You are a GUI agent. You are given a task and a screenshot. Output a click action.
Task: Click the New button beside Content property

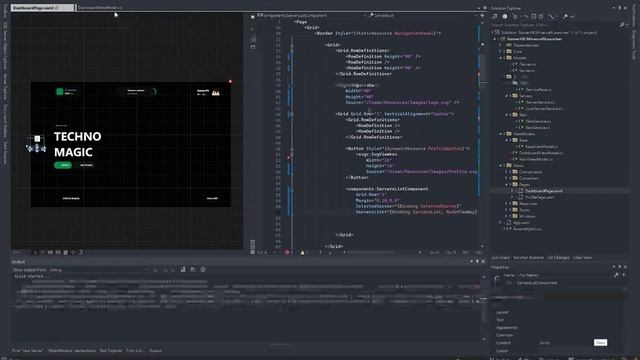600,342
